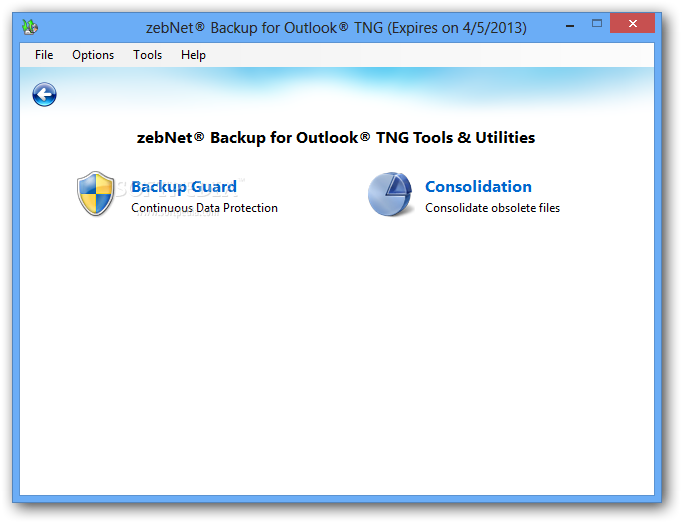Viewport: 682px width, 523px height.
Task: Click the Consolidation pie chart icon
Action: 390,194
